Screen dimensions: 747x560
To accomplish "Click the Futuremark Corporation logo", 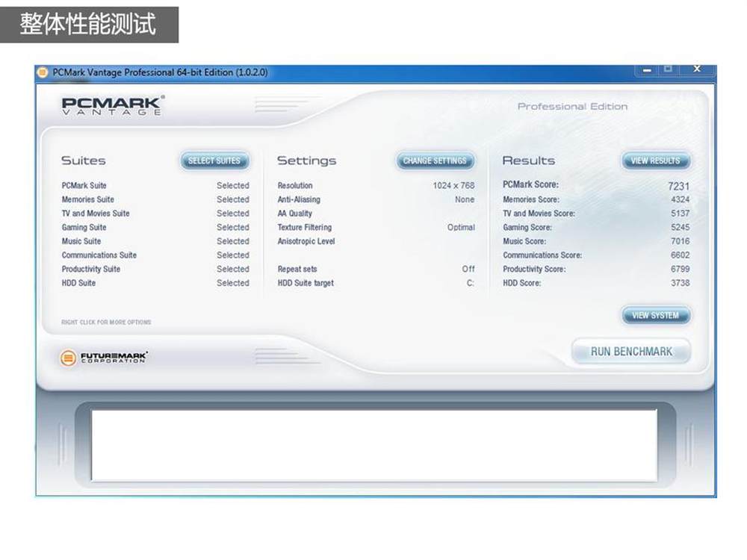I will click(103, 357).
